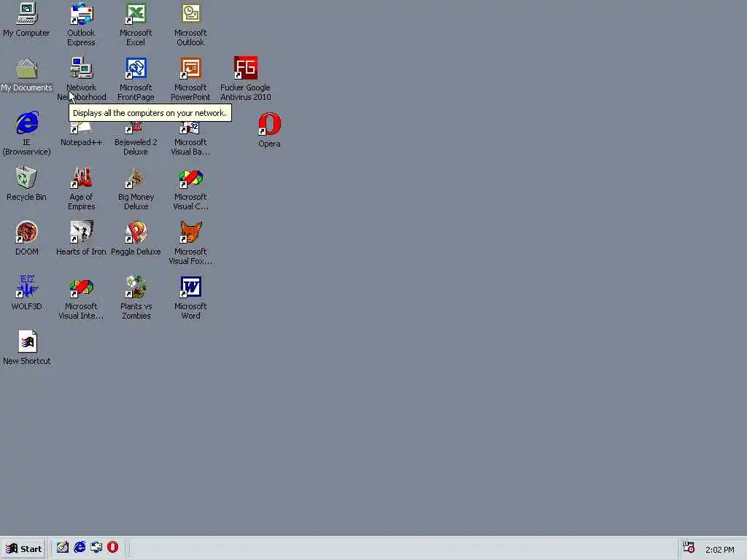
Task: Select the Recycle Bin icon
Action: [27, 178]
